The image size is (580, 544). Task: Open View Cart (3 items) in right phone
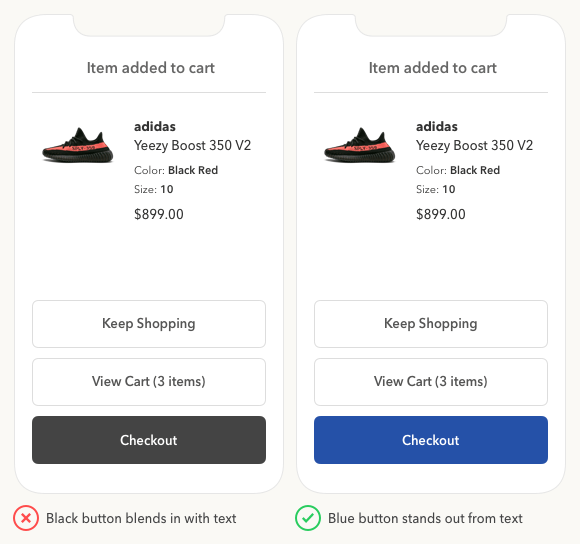[x=431, y=382]
